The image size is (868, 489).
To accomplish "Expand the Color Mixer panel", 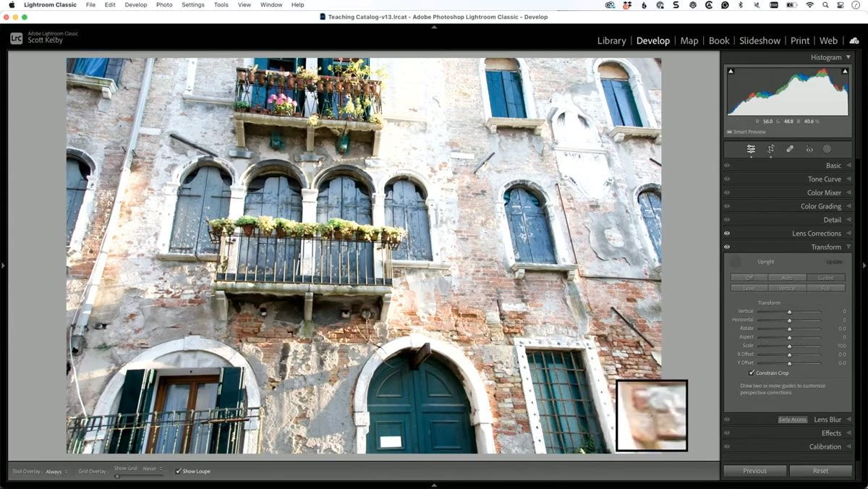I will [848, 193].
